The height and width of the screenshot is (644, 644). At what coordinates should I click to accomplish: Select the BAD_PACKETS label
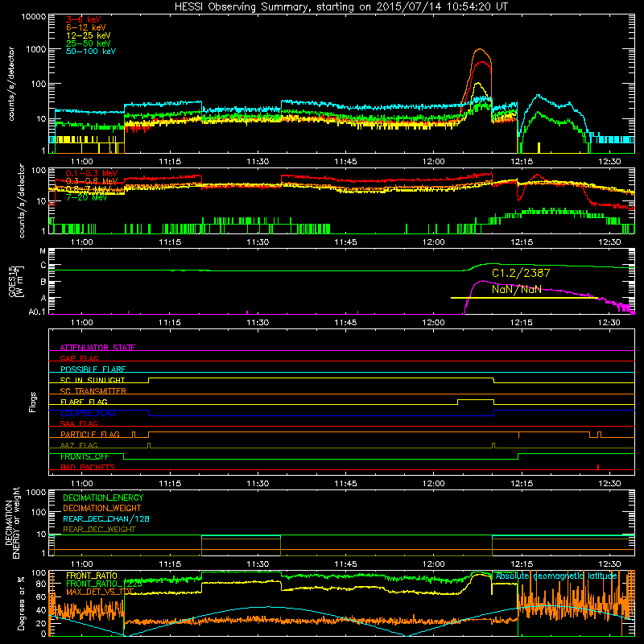pos(88,467)
